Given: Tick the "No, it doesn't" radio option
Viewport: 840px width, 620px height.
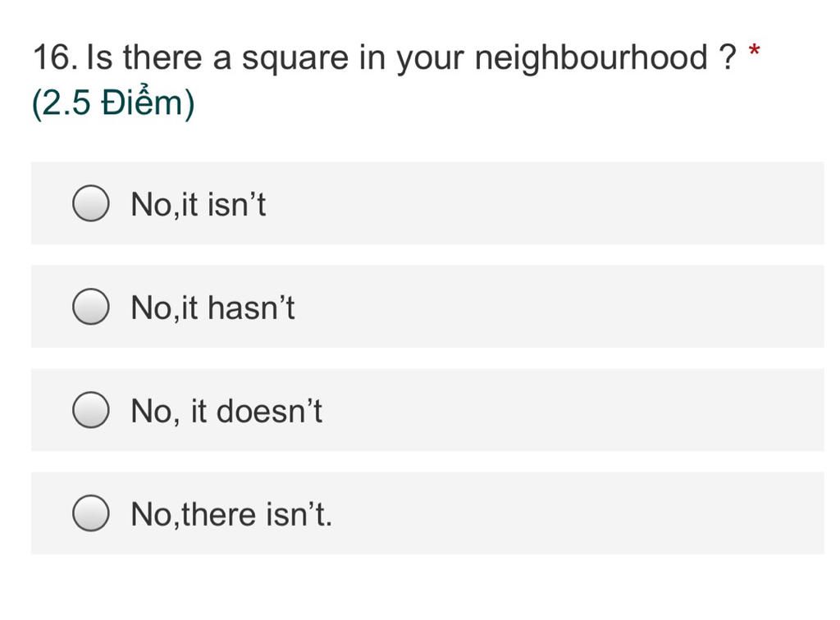Looking at the screenshot, I should pos(91,410).
